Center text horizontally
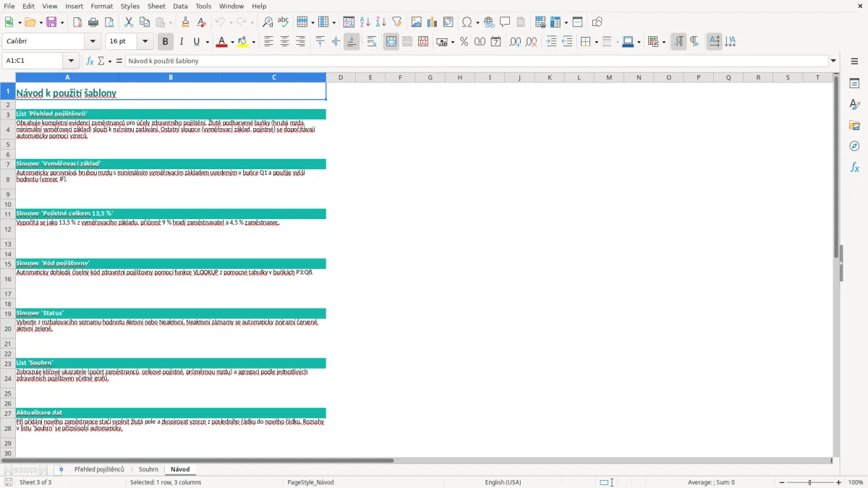Viewport: 868px width, 488px height. click(x=285, y=42)
